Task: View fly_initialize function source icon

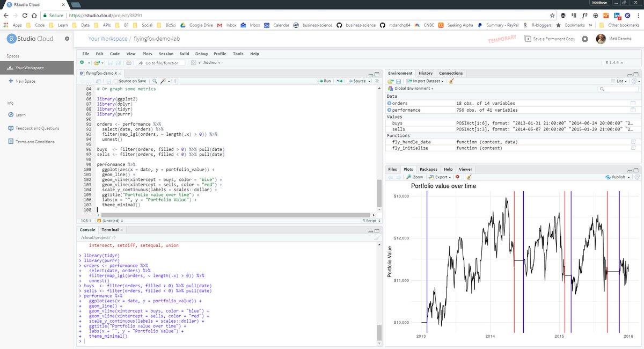Action: click(633, 148)
